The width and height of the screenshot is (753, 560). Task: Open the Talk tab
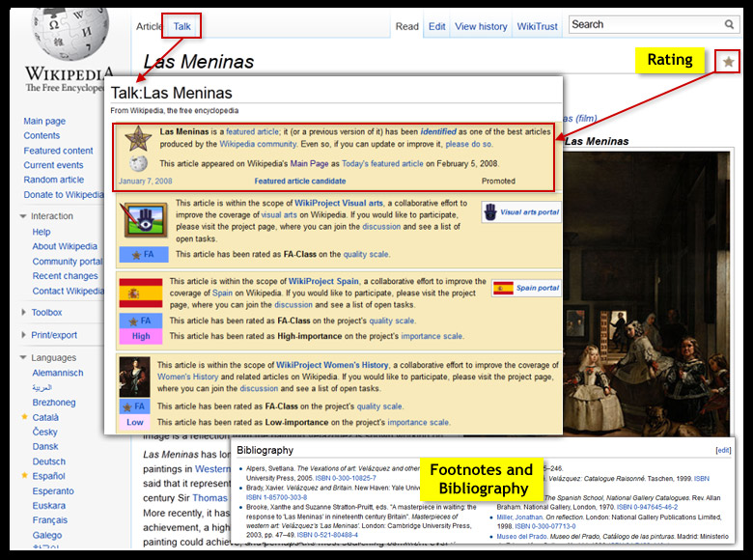click(181, 27)
